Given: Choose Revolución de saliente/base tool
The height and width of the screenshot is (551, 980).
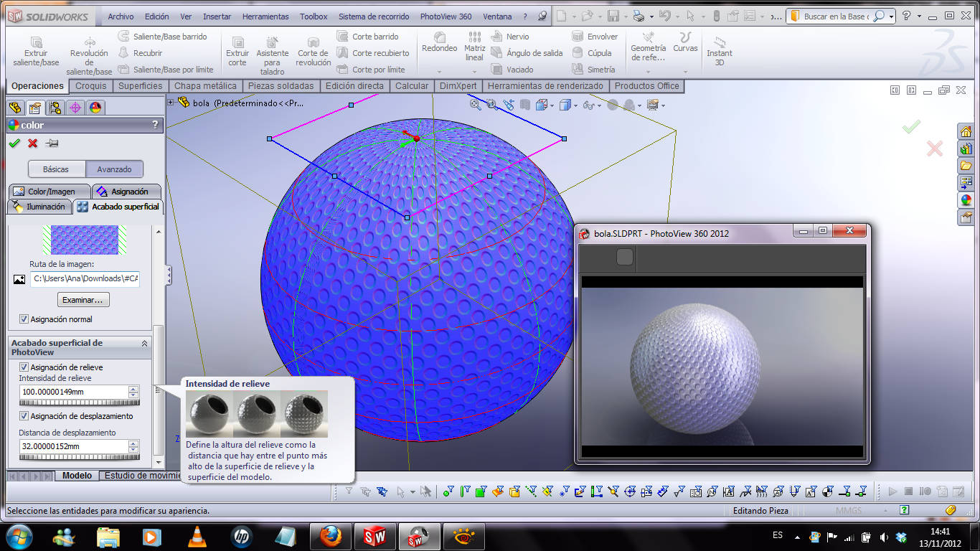Looking at the screenshot, I should coord(89,56).
